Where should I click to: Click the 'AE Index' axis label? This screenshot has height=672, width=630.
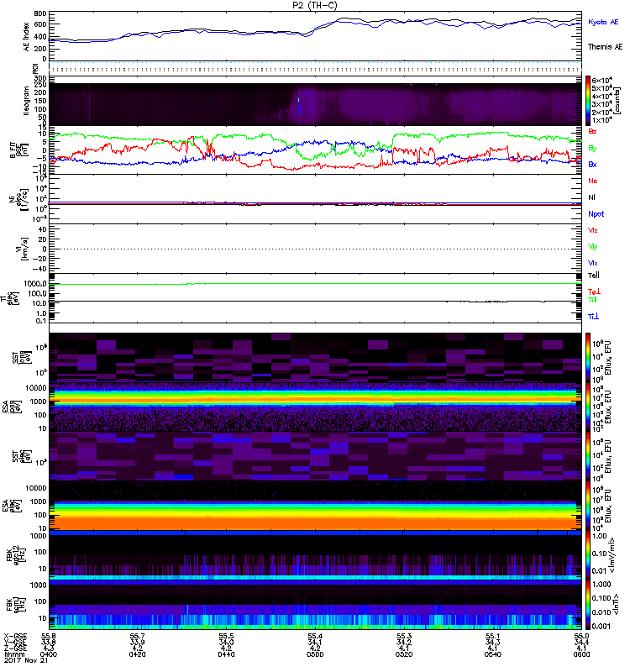pos(27,37)
